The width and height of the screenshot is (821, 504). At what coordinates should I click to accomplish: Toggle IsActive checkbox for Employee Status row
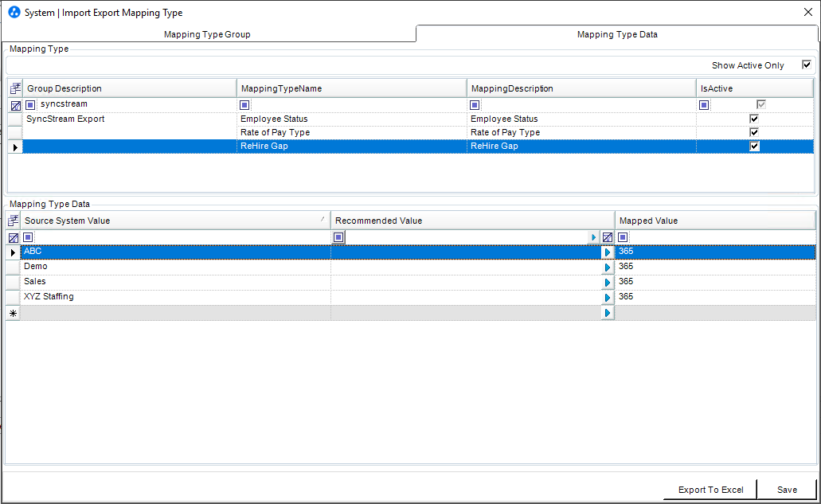(754, 119)
